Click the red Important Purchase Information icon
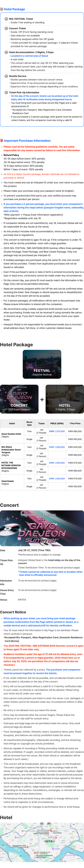The height and width of the screenshot is (868, 84). 2,141
